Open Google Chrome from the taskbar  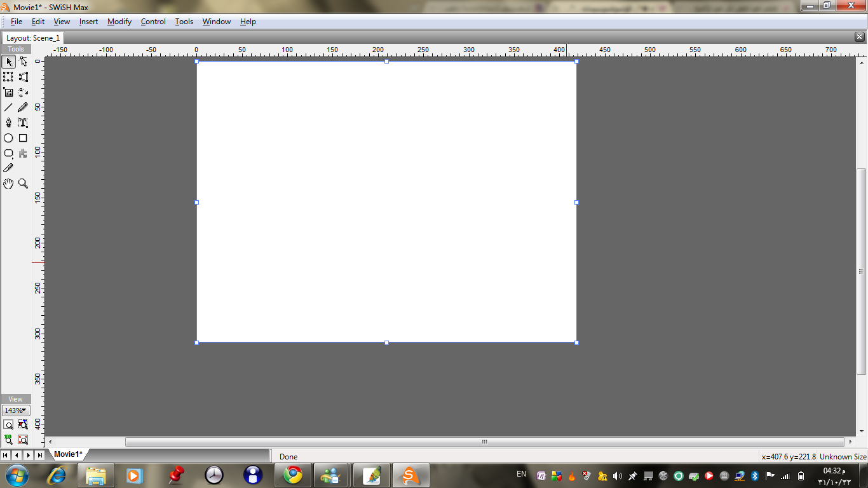pyautogui.click(x=293, y=475)
